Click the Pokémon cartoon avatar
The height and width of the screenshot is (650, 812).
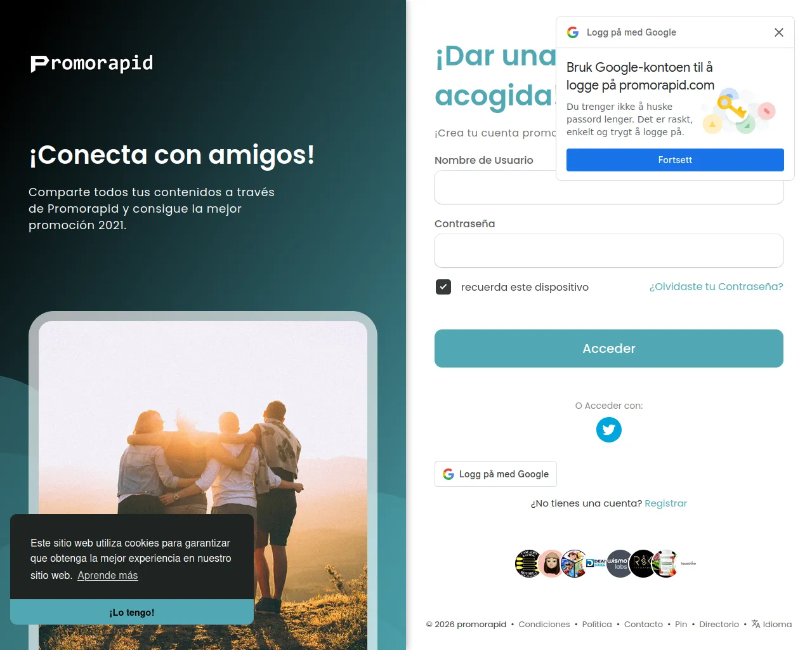574,564
